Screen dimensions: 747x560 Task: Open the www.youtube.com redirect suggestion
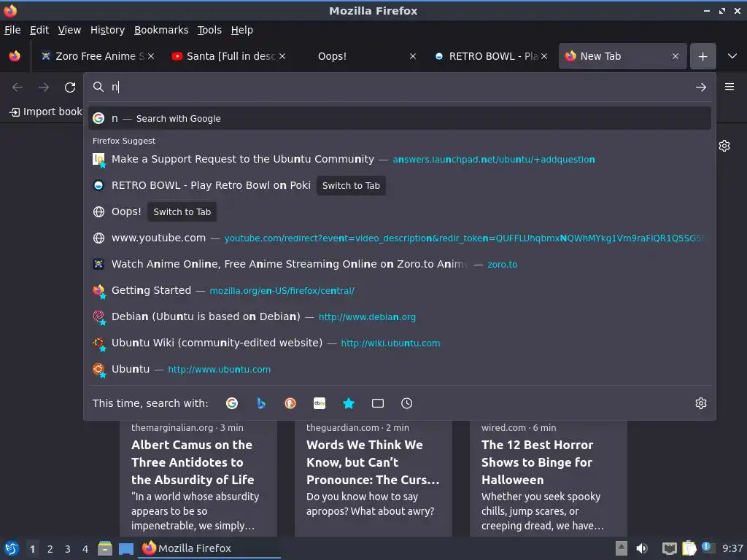pos(399,238)
